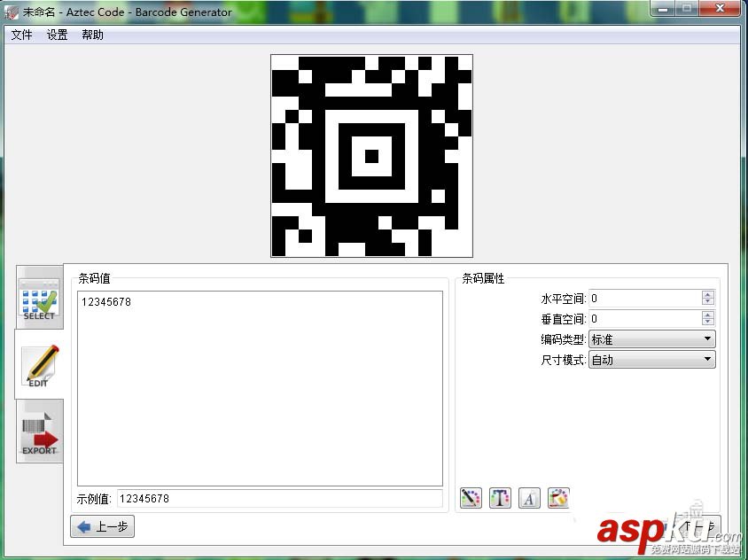
Task: Open the background color paint bucket icon
Action: [558, 499]
